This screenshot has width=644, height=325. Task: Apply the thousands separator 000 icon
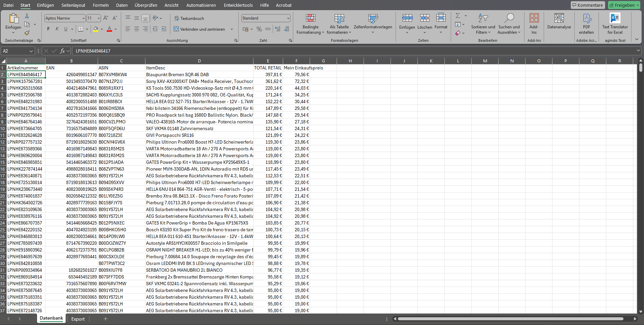pos(268,29)
